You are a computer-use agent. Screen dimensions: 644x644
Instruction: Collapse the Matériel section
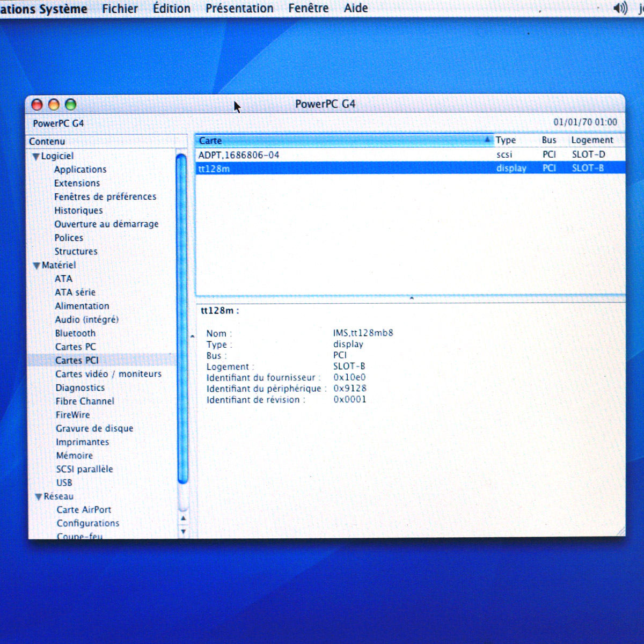(36, 266)
